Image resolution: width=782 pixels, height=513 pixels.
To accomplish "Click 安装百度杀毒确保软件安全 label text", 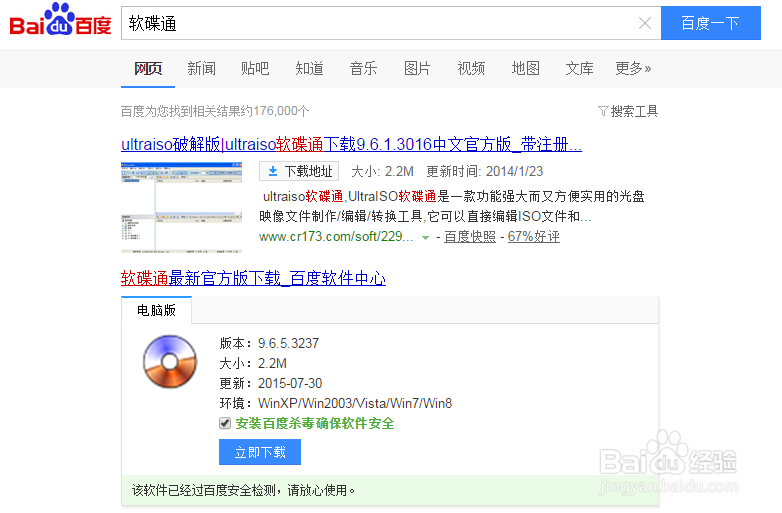I will [x=315, y=423].
